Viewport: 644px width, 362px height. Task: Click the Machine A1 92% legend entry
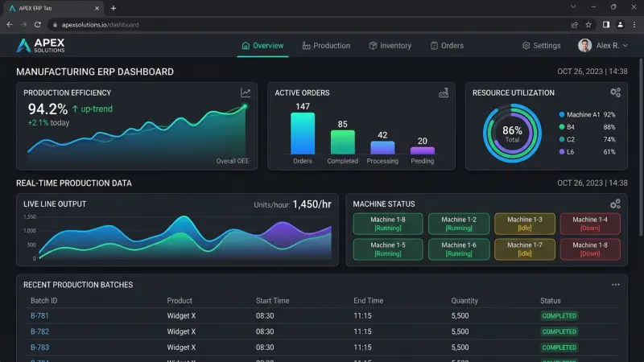pyautogui.click(x=588, y=114)
